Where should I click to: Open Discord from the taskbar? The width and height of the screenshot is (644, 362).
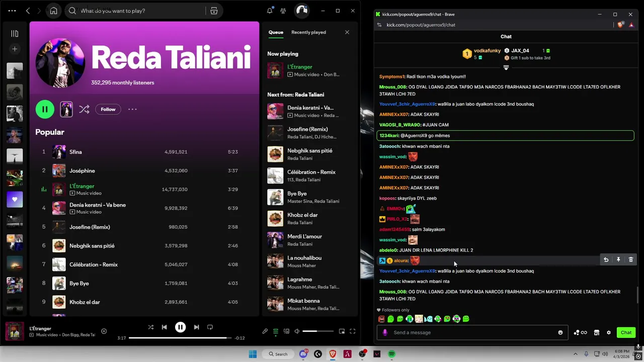(303, 354)
